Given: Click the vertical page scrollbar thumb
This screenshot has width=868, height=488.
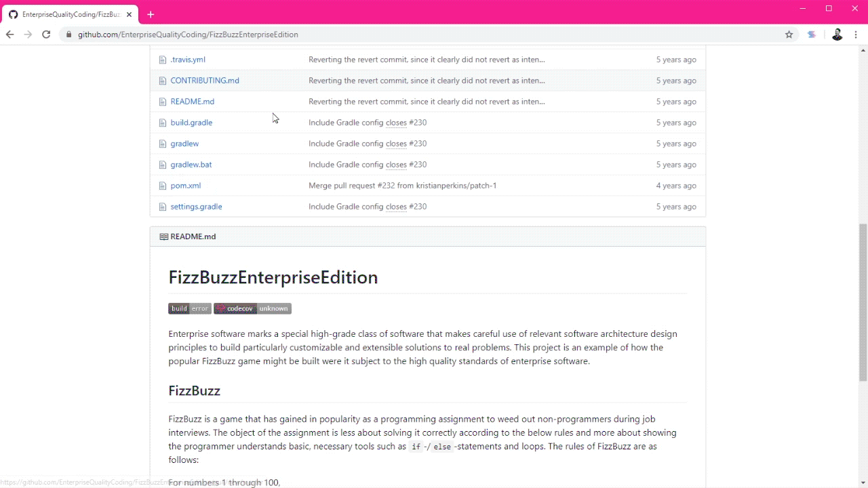Looking at the screenshot, I should (863, 302).
